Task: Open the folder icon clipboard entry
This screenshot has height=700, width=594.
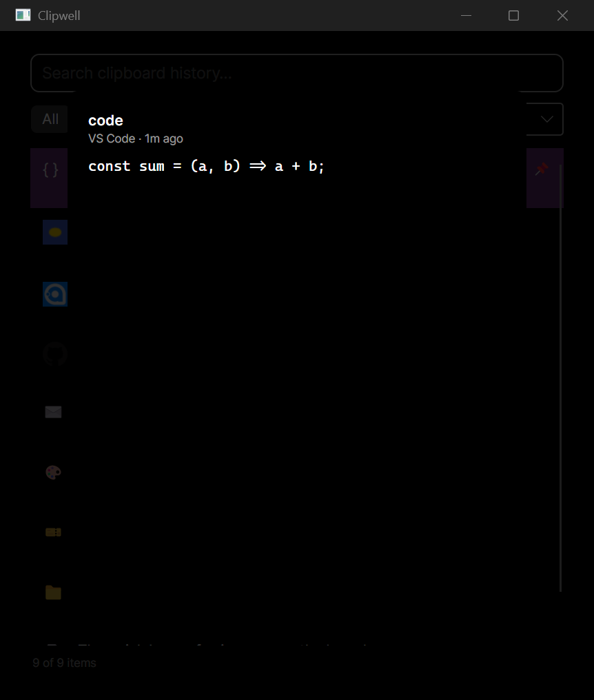Action: click(53, 593)
